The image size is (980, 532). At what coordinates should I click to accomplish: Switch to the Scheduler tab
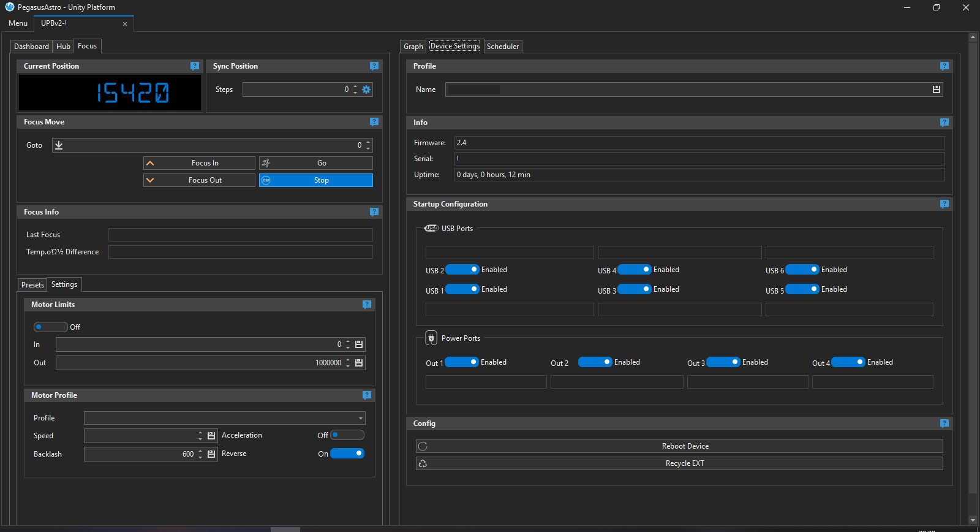tap(503, 47)
